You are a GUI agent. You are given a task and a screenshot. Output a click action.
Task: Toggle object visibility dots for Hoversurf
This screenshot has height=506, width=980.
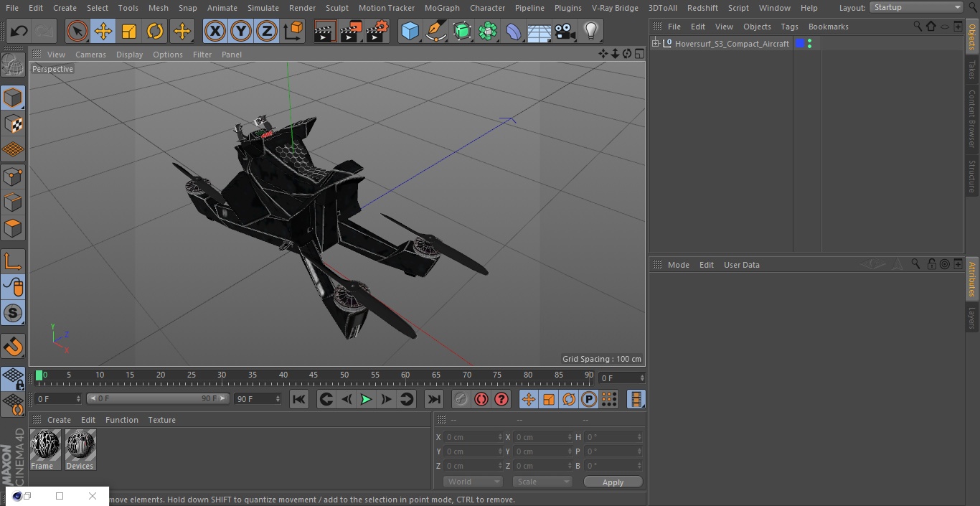(x=809, y=44)
